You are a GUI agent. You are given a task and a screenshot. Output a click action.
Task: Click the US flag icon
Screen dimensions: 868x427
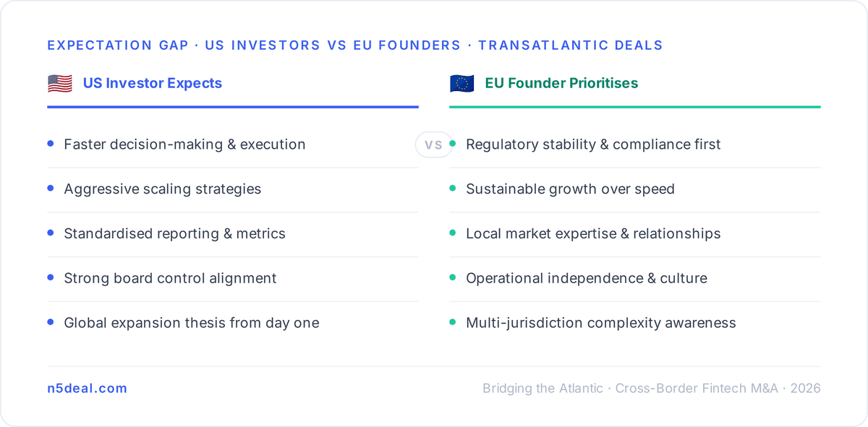[x=60, y=83]
